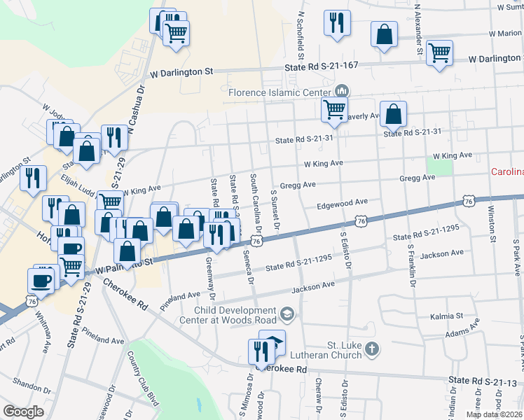Click the 'State Rd S-21-13' road label
524x420 pixels.
(483, 381)
